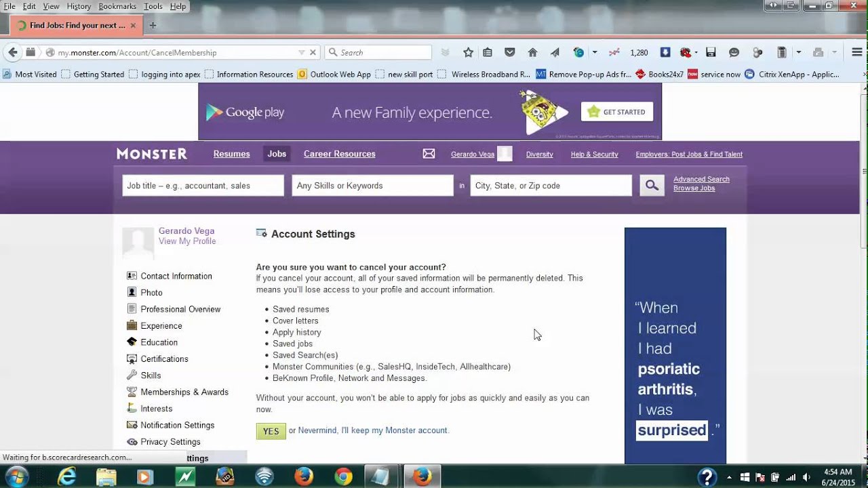
Task: Stop loading page with X button
Action: (x=313, y=52)
